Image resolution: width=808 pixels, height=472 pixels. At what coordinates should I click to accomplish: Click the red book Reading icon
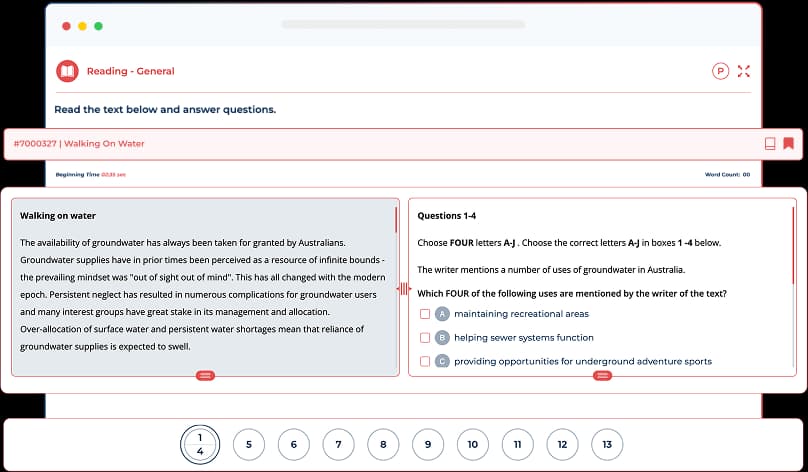[x=67, y=71]
